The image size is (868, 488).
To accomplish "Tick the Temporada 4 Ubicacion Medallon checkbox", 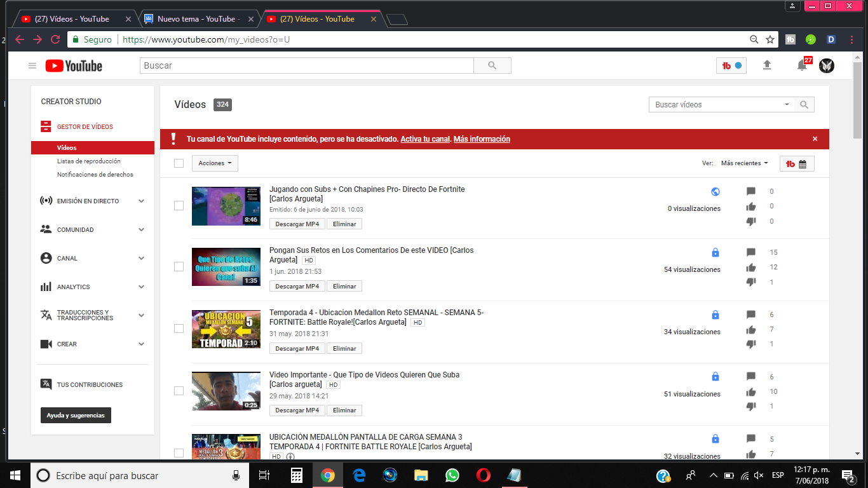I will click(x=179, y=329).
